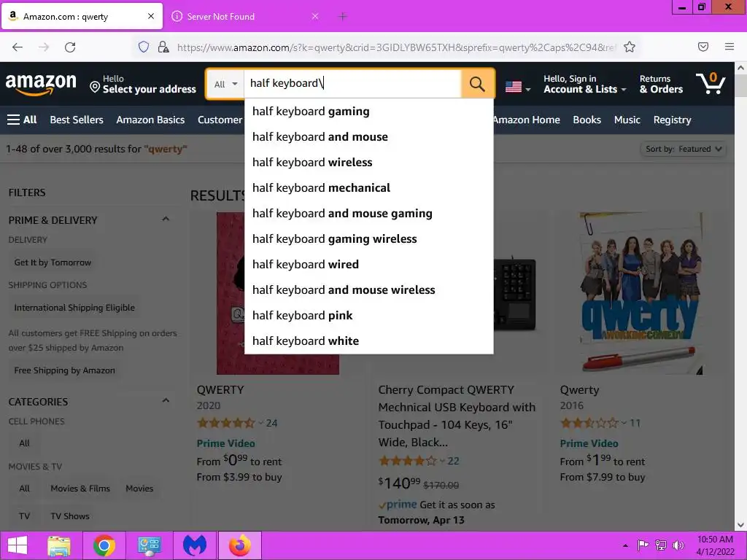The width and height of the screenshot is (747, 560).
Task: Open the Sort by: Featured dropdown
Action: pyautogui.click(x=683, y=149)
